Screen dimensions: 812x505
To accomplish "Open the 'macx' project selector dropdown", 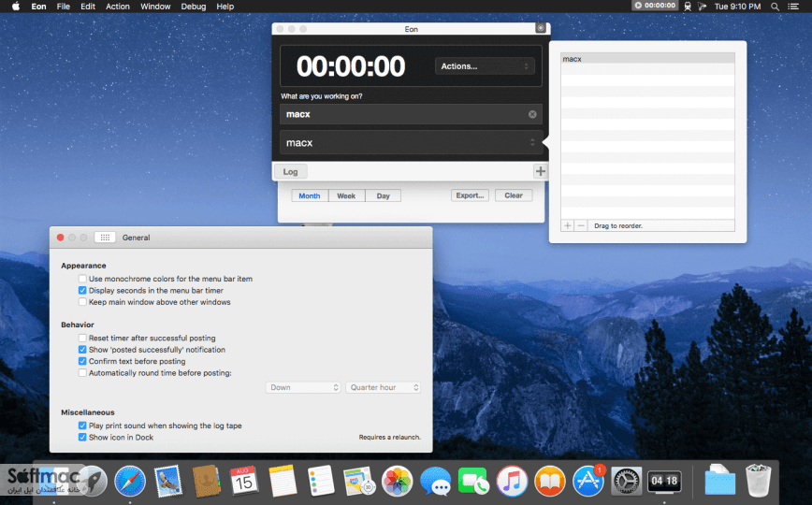I will (412, 142).
